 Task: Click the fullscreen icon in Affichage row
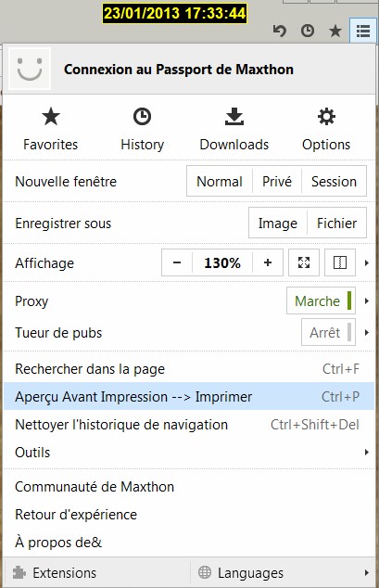pyautogui.click(x=304, y=262)
